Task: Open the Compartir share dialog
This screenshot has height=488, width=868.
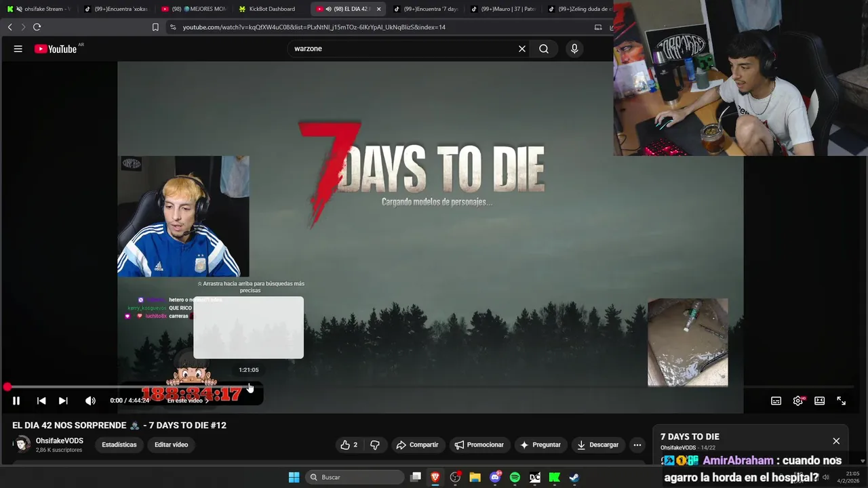Action: 417,445
